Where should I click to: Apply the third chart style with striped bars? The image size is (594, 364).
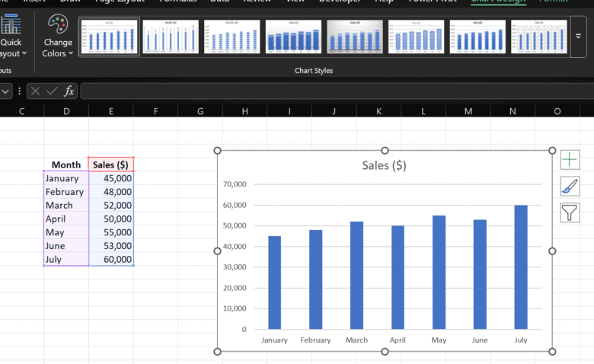[x=232, y=37]
